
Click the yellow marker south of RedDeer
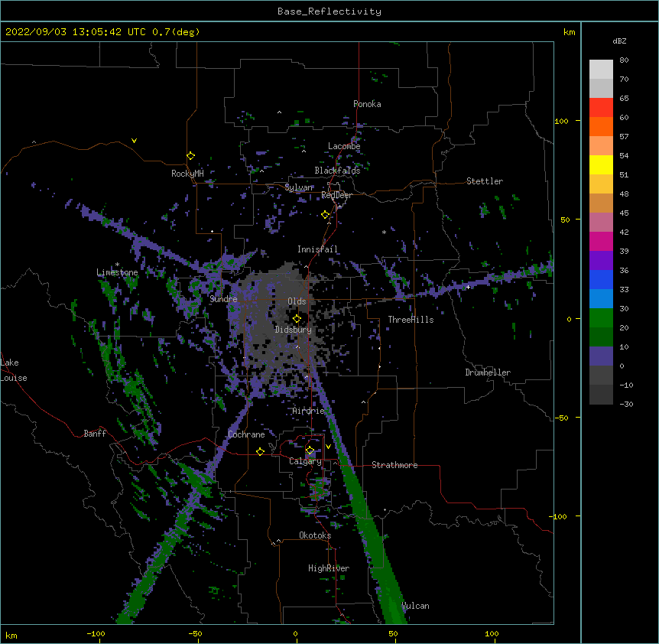tap(325, 215)
